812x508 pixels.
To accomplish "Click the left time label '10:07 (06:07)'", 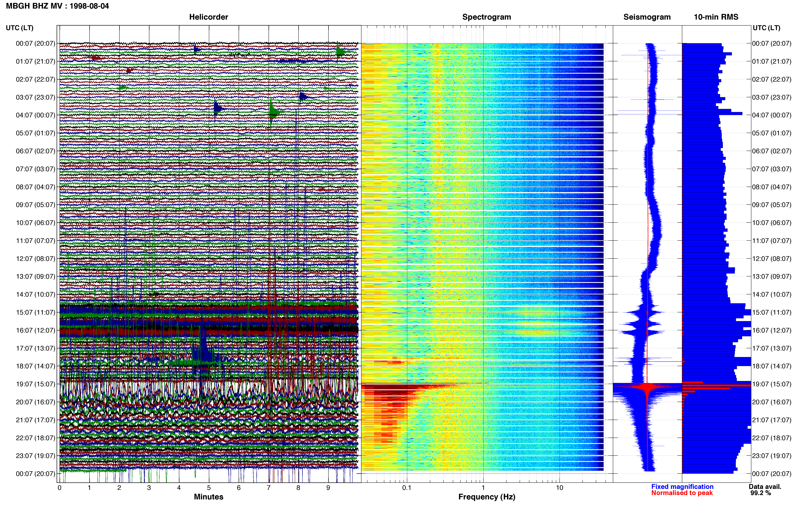I will 36,223.
